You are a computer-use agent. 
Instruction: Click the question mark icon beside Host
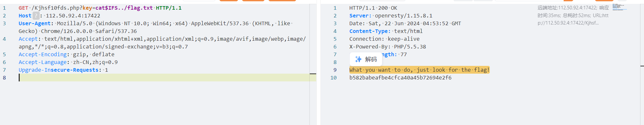coord(36,16)
